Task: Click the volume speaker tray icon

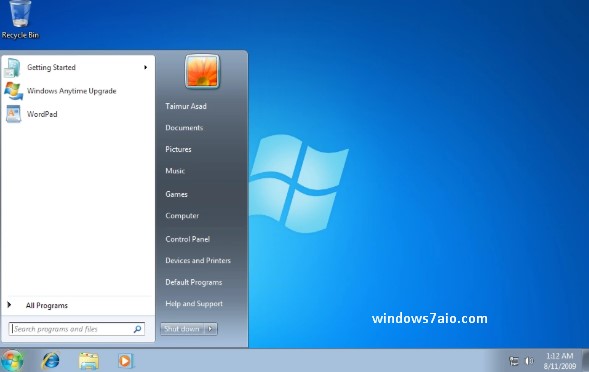Action: 529,361
